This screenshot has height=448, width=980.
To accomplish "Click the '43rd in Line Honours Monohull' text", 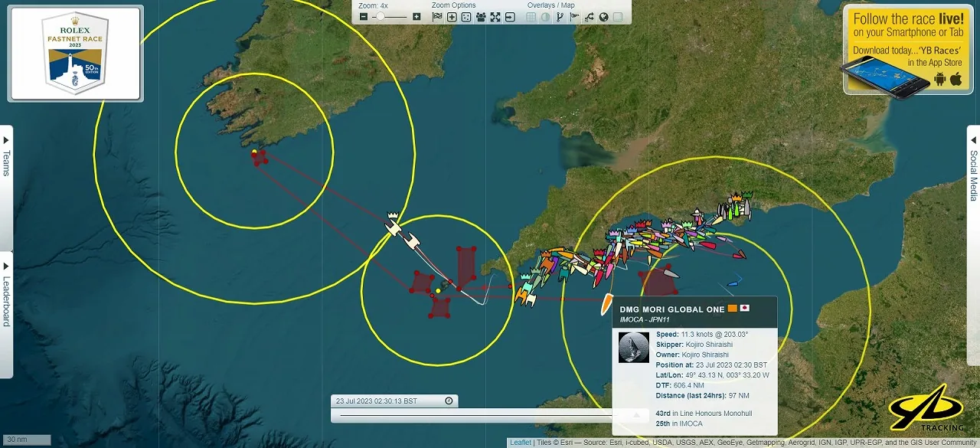I will 704,414.
